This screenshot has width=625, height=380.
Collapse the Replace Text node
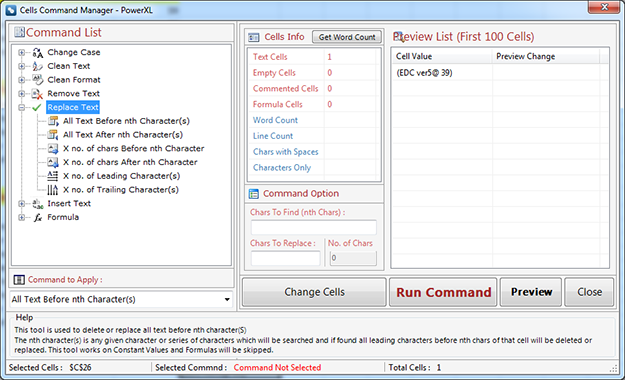click(x=22, y=107)
